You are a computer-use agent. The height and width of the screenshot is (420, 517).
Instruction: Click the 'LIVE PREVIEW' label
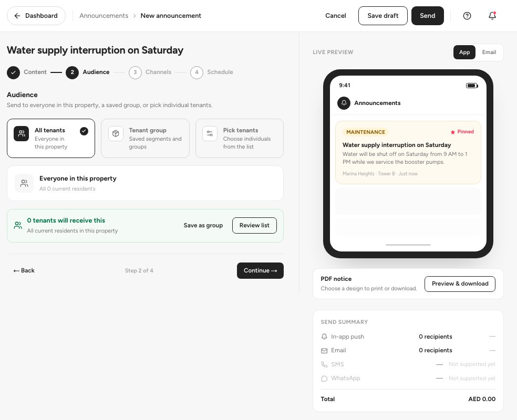(x=333, y=52)
